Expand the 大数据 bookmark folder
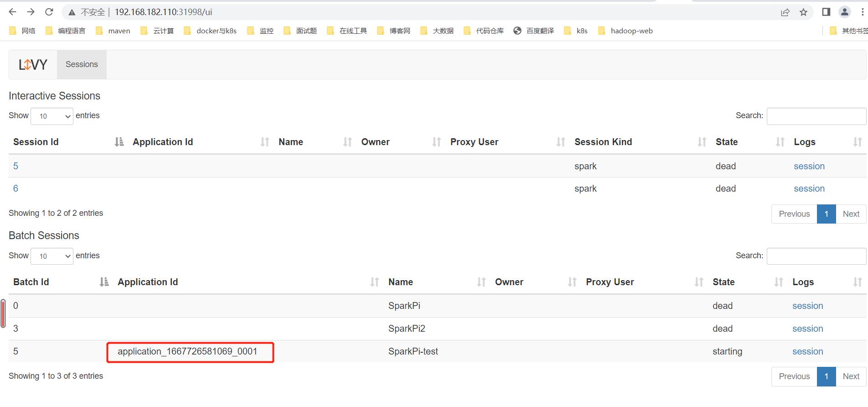This screenshot has height=407, width=868. click(437, 31)
